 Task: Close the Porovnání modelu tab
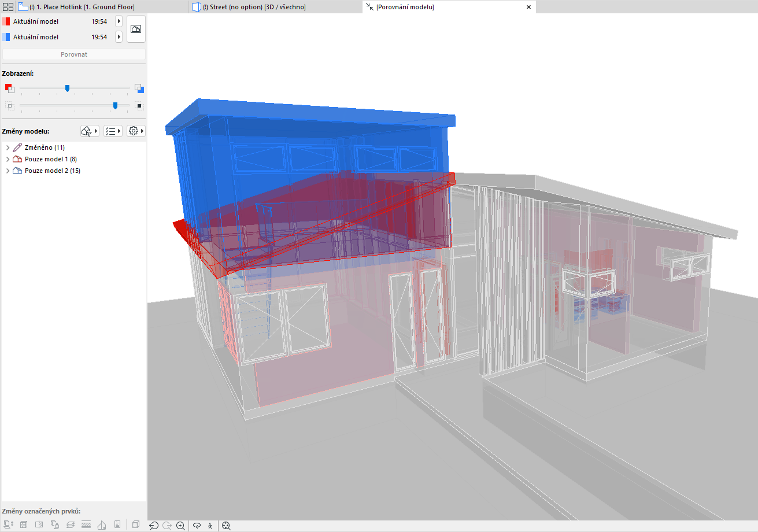coord(528,7)
